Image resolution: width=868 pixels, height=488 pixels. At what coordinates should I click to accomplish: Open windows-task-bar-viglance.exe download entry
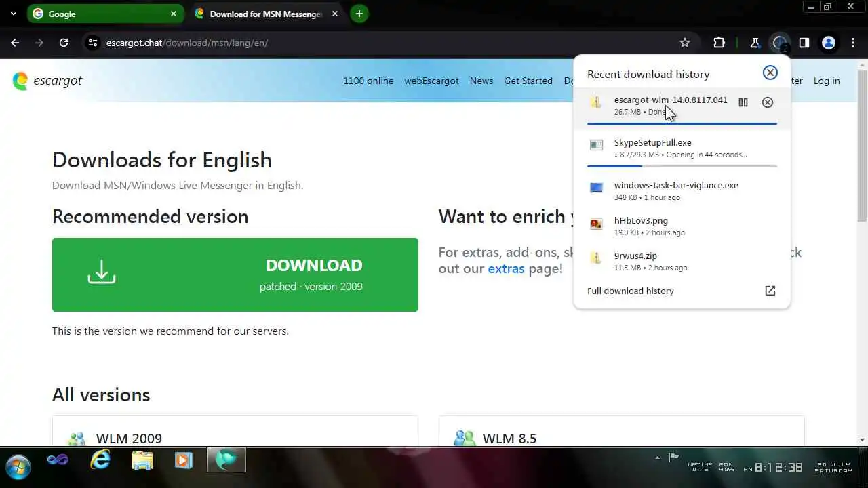[x=682, y=190]
